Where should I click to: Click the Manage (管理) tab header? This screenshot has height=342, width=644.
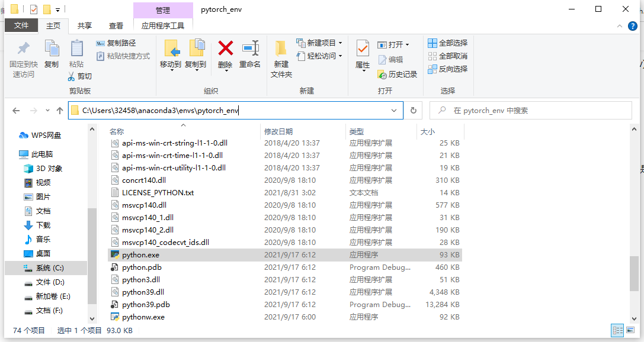click(163, 10)
